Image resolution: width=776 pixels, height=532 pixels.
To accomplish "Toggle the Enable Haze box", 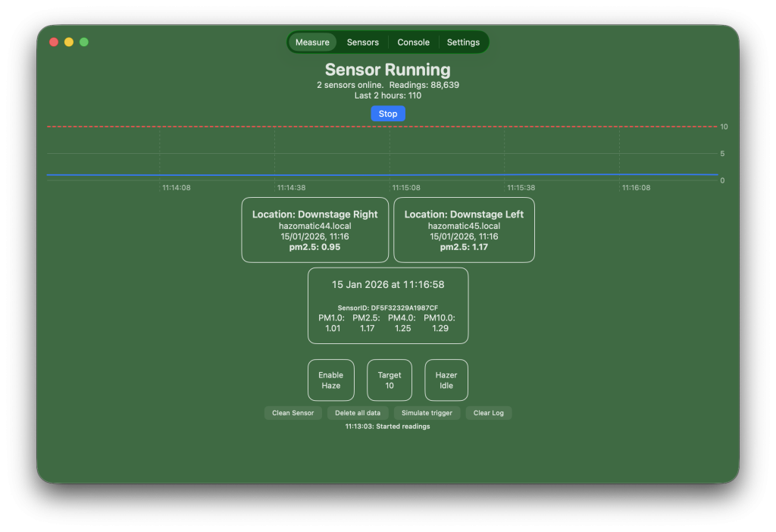I will click(330, 380).
